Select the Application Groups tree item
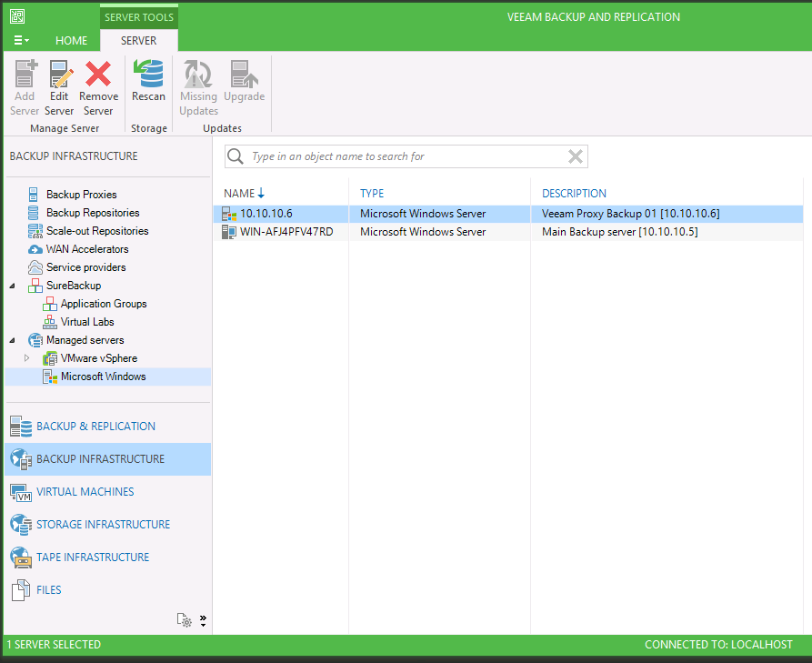 (x=104, y=304)
